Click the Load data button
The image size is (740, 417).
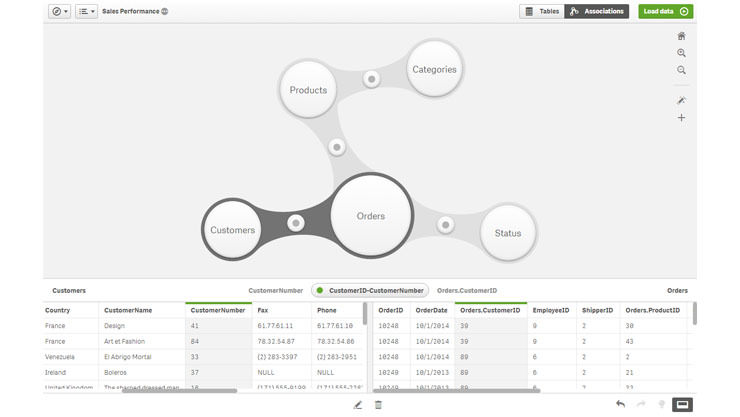tap(665, 11)
